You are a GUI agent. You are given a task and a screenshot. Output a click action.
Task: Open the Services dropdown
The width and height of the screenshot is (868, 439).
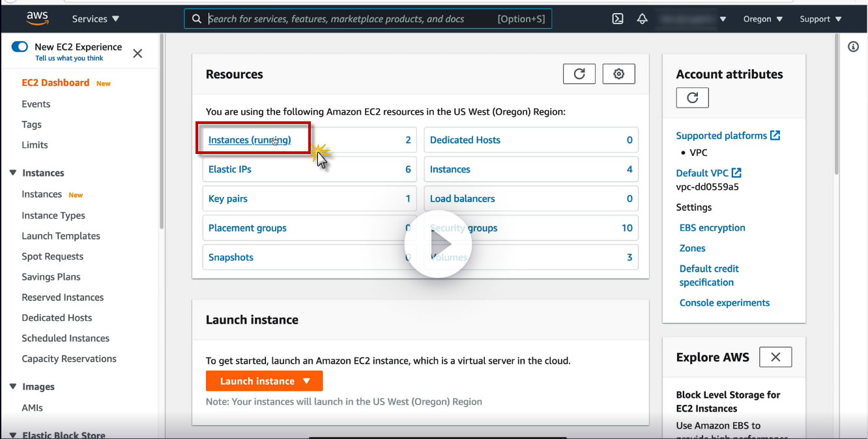coord(96,19)
